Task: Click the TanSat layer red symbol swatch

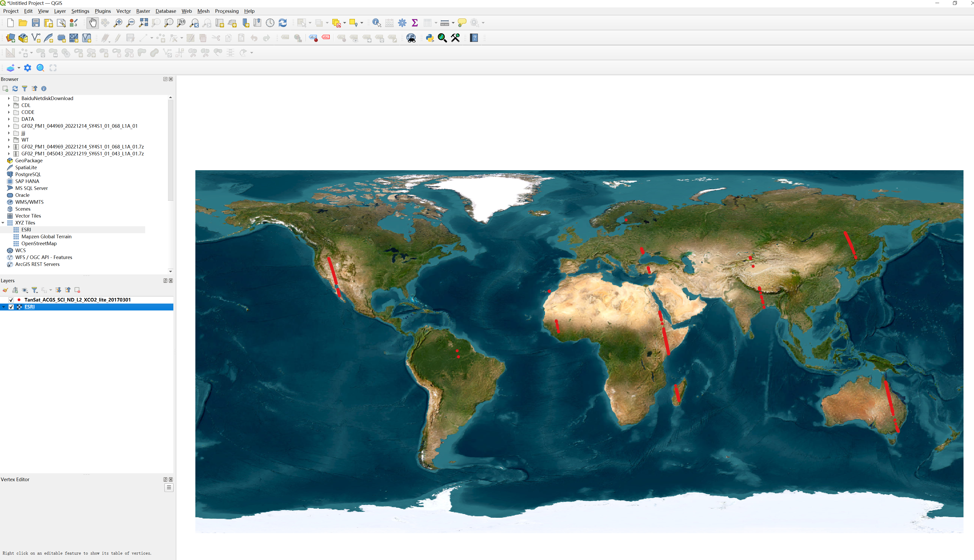Action: click(x=19, y=300)
